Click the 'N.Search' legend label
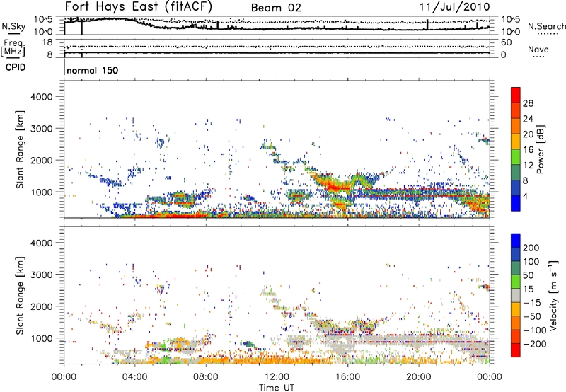Viewport: 566px width, 392px height. pyautogui.click(x=546, y=26)
